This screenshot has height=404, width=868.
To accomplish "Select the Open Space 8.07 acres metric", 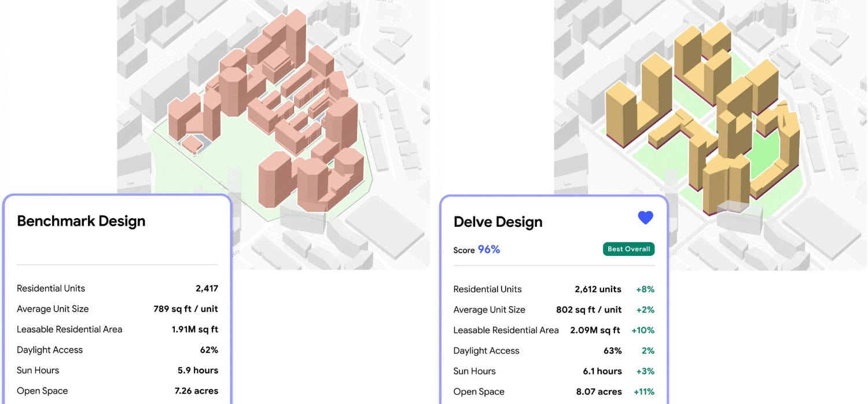I will point(599,391).
